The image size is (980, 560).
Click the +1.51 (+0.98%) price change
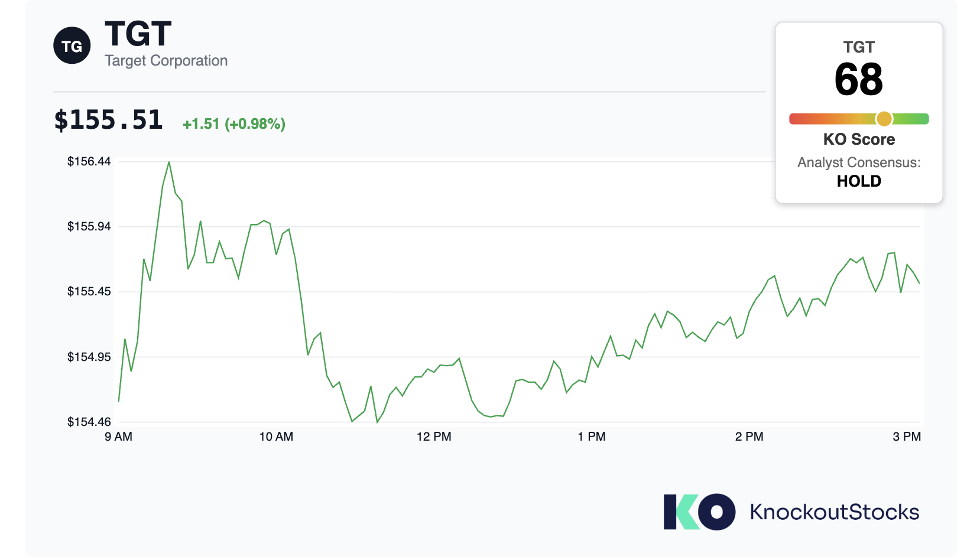tap(234, 124)
